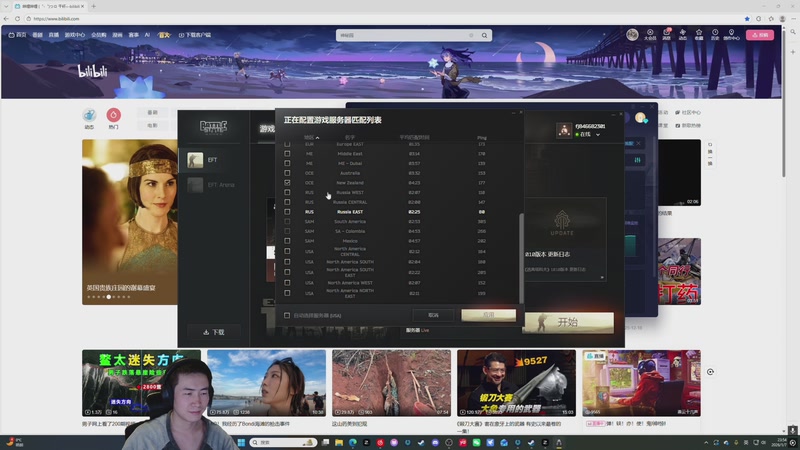Click refresh recommendations icon on page right
The height and width of the screenshot is (450, 800).
pos(710,153)
